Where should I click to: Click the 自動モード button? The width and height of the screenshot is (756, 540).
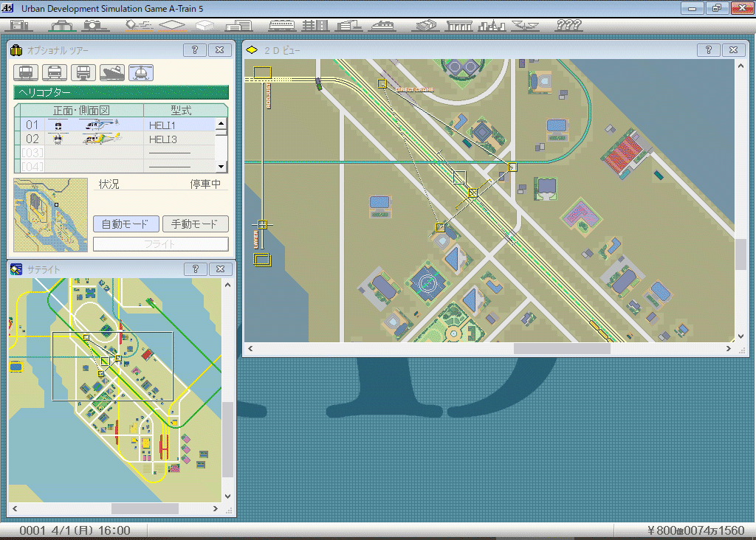[126, 224]
